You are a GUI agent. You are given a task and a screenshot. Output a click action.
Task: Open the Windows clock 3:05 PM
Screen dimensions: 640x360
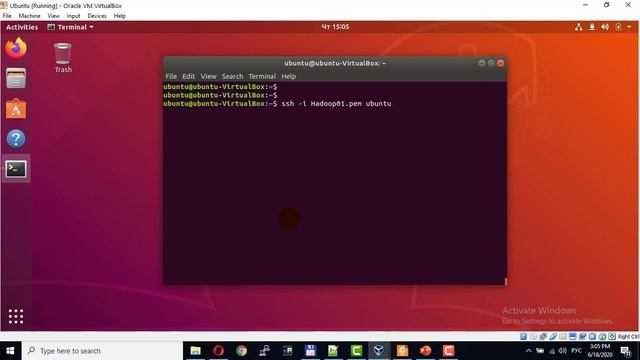[x=600, y=351]
